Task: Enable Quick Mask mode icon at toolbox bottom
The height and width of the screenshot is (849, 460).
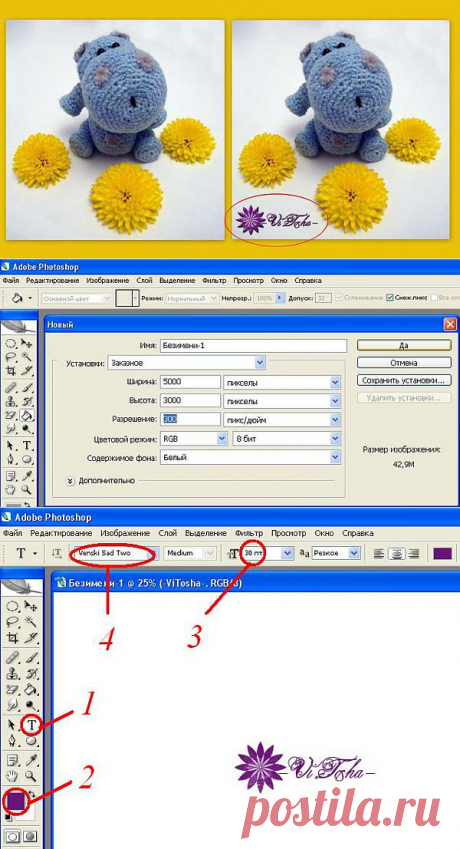Action: click(30, 837)
